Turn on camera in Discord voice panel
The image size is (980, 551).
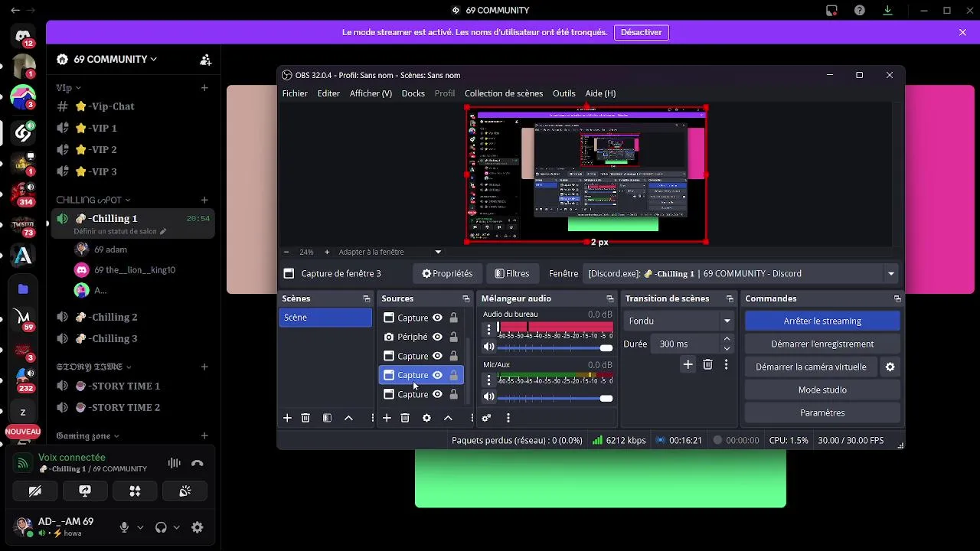tap(35, 491)
